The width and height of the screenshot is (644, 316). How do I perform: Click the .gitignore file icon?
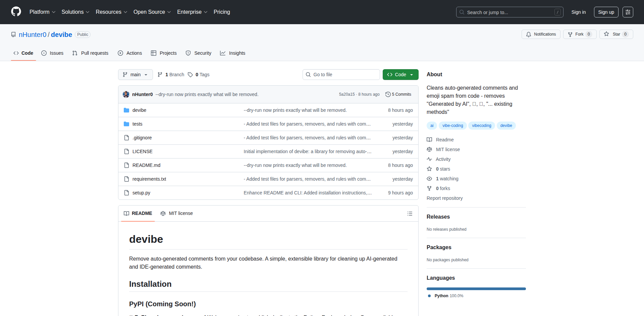coord(126,138)
